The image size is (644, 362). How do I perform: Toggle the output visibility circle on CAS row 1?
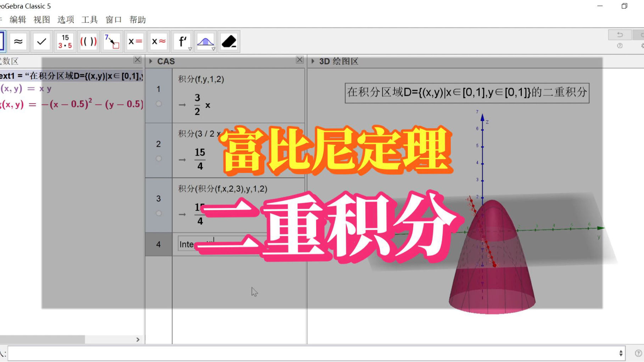pyautogui.click(x=159, y=104)
